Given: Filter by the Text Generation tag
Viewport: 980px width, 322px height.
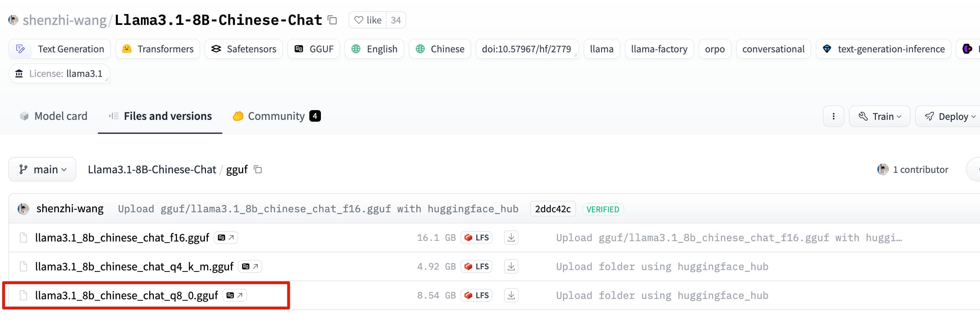Looking at the screenshot, I should coord(60,49).
